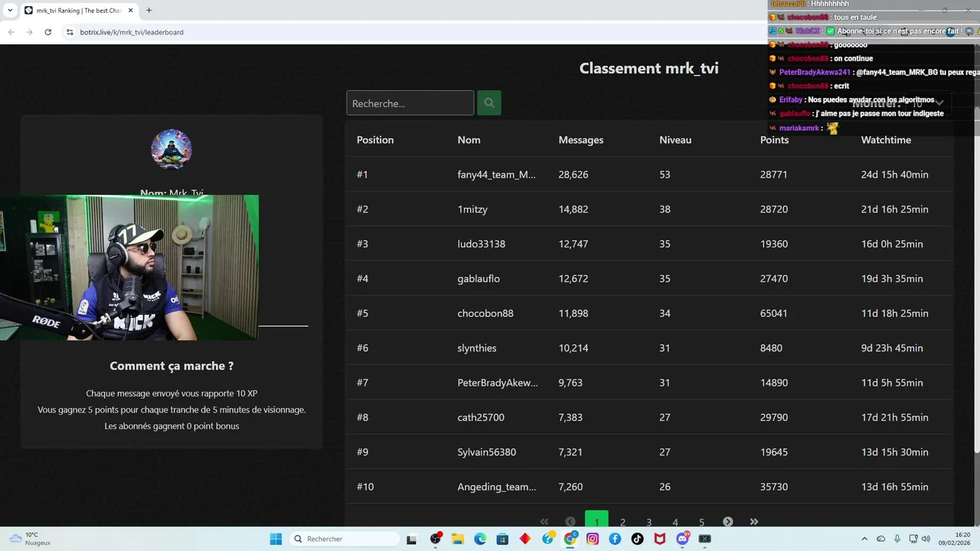The image size is (980, 551).
Task: Go to leaderboard page 3
Action: (648, 522)
